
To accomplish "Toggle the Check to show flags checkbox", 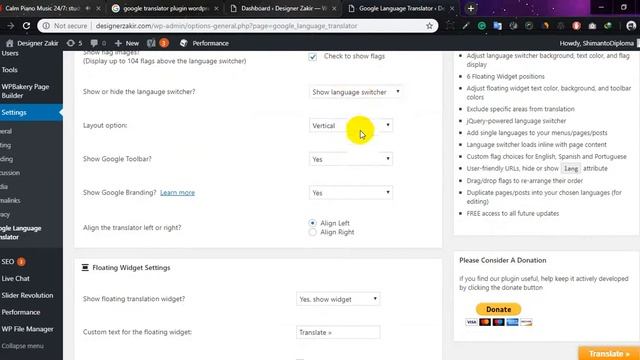I will [x=313, y=57].
